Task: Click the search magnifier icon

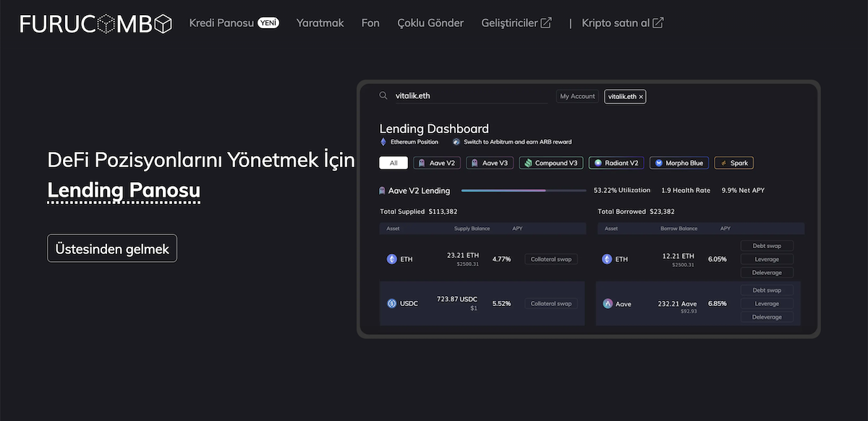Action: click(x=383, y=95)
